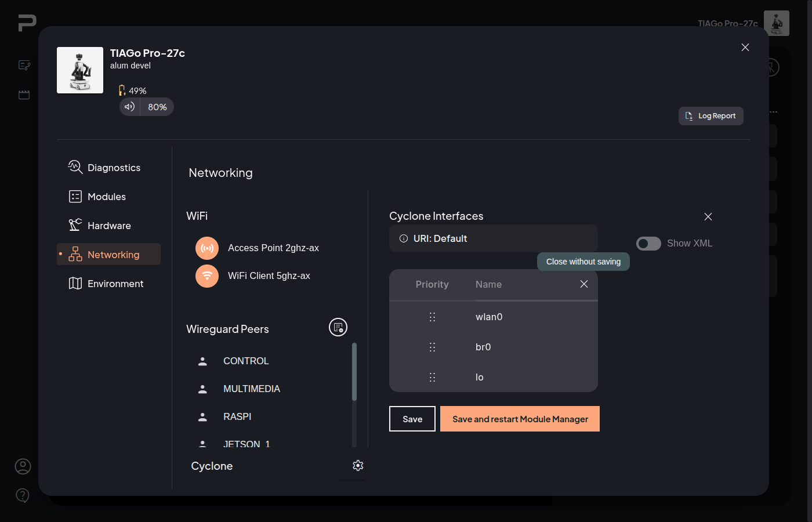Click the 49% battery percentage text

(137, 90)
